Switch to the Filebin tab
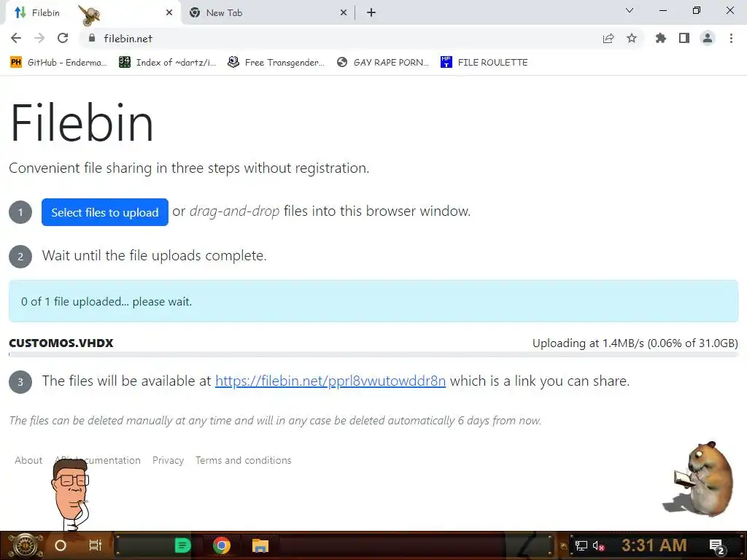This screenshot has width=747, height=560. coord(93,13)
